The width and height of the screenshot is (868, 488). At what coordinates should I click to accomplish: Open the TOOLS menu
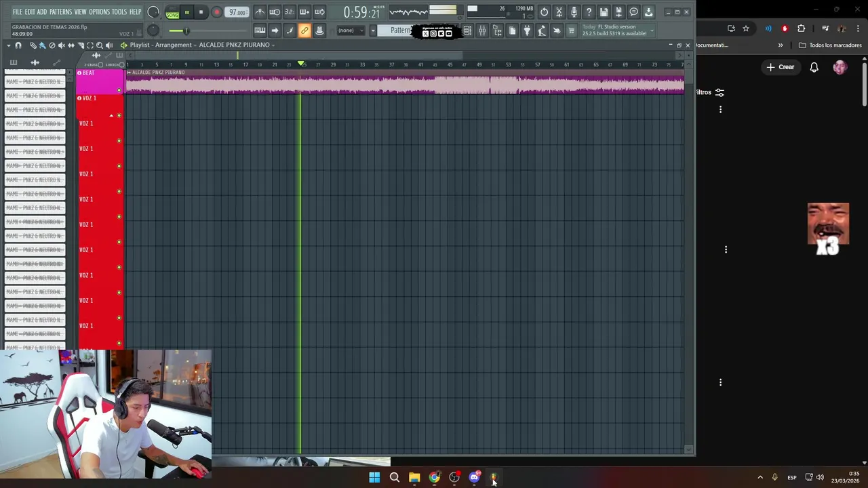[119, 12]
